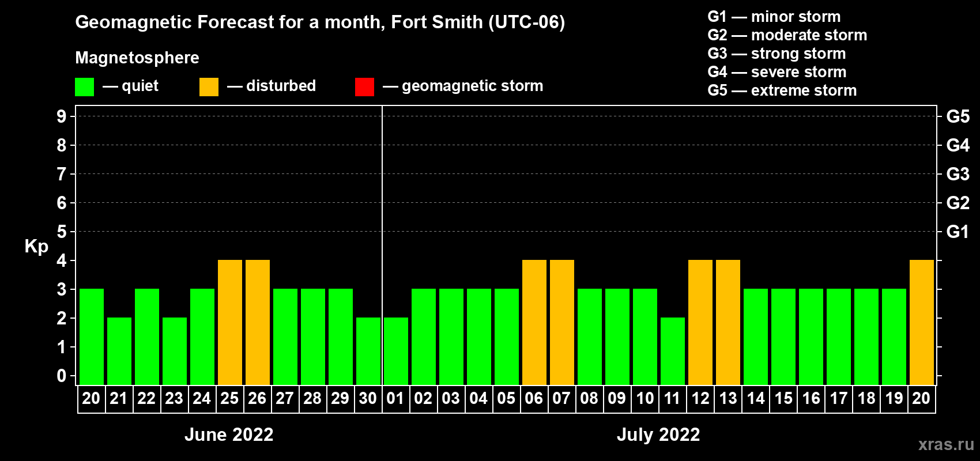Click the green quiet legend swatch
This screenshot has width=980, height=461.
pyautogui.click(x=85, y=87)
